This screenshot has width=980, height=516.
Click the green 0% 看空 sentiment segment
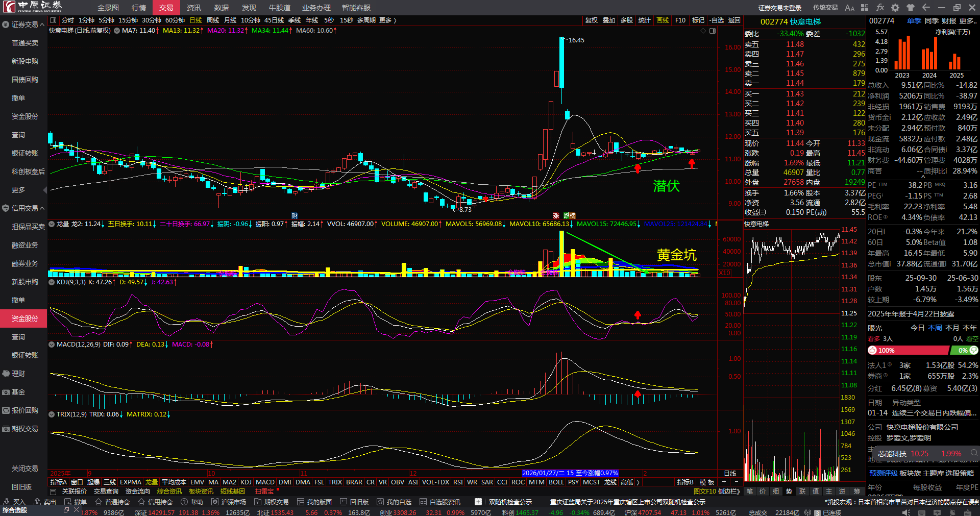(964, 351)
